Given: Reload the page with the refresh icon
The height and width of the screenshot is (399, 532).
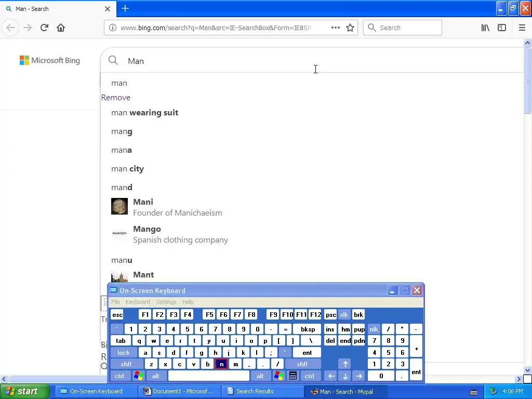Looking at the screenshot, I should coord(44,28).
